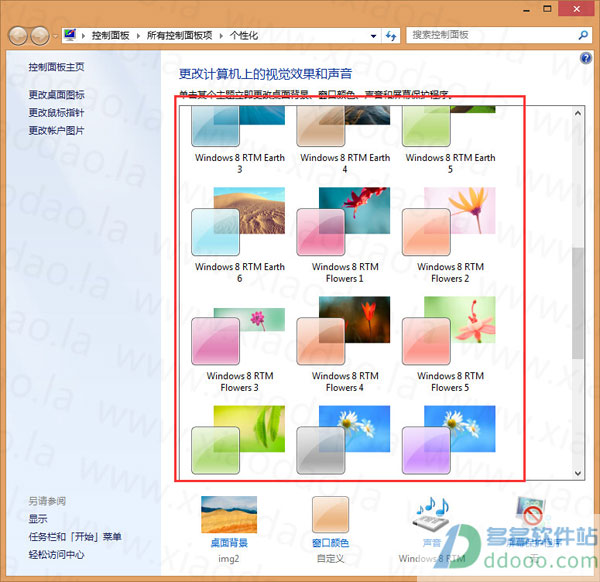
Task: Minimize the personalization window
Action: coord(527,9)
